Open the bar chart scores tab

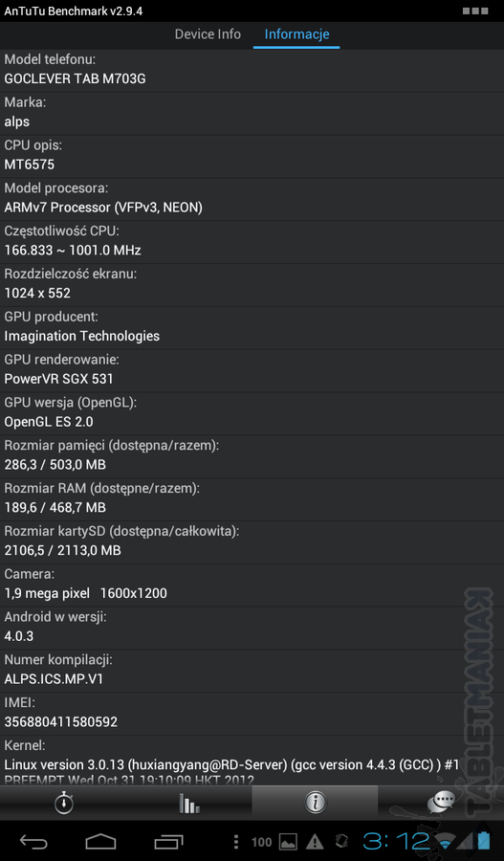pyautogui.click(x=188, y=803)
